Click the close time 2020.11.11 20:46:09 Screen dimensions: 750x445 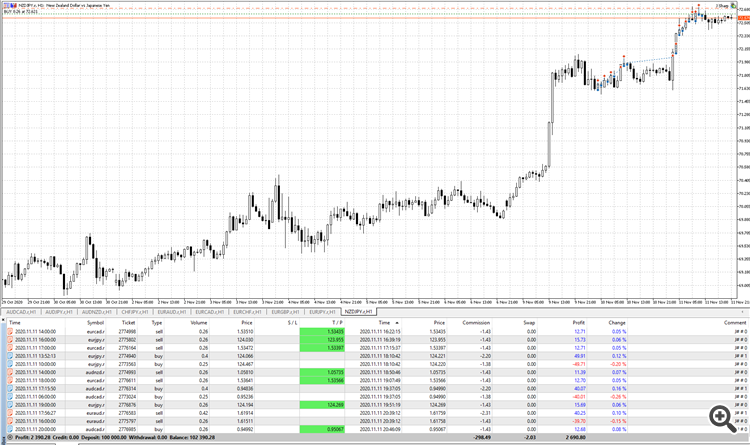point(380,429)
